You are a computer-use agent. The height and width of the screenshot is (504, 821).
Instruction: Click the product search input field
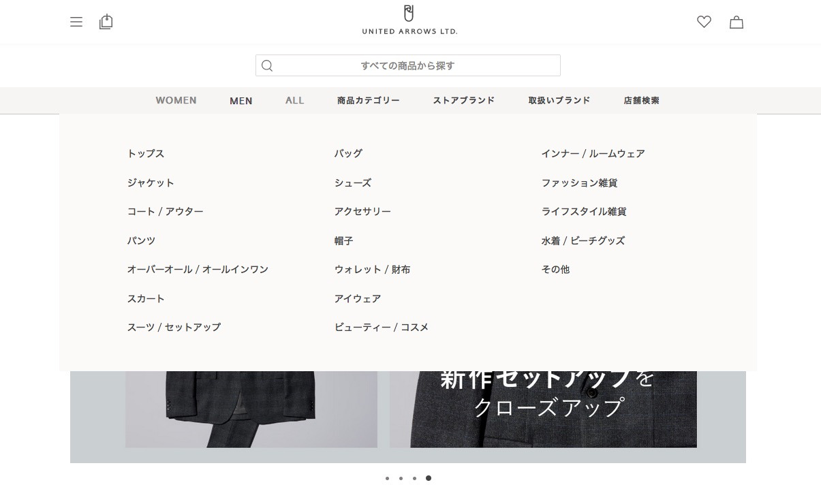[416, 65]
